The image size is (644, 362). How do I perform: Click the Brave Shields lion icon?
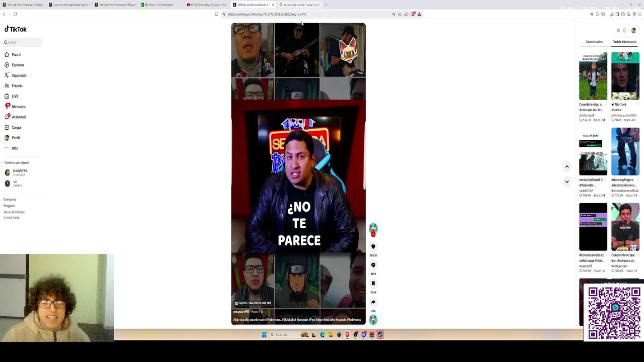click(x=413, y=14)
